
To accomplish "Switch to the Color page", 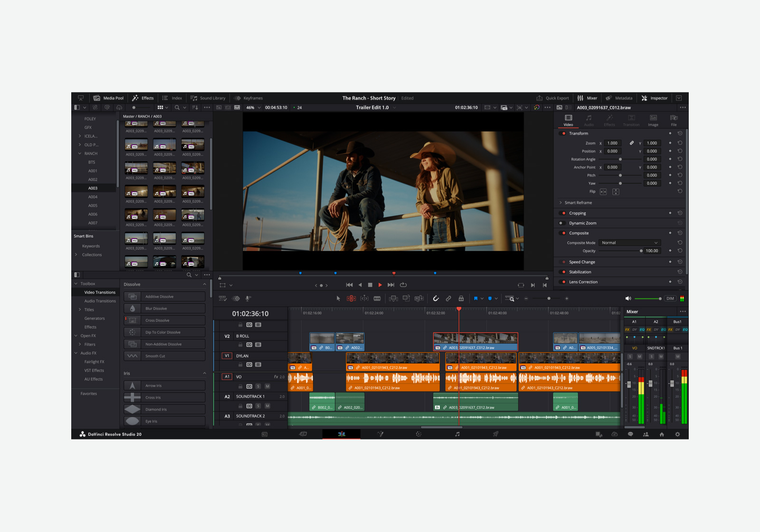I will tap(418, 434).
